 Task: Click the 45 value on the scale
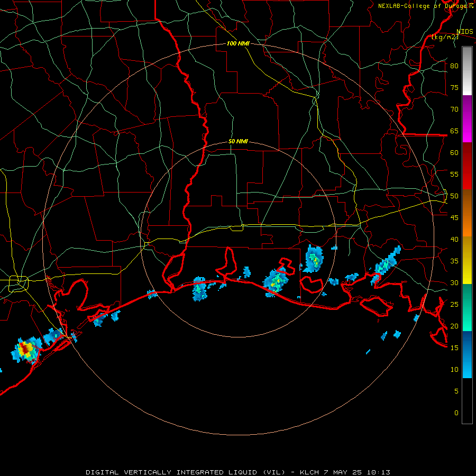454,218
